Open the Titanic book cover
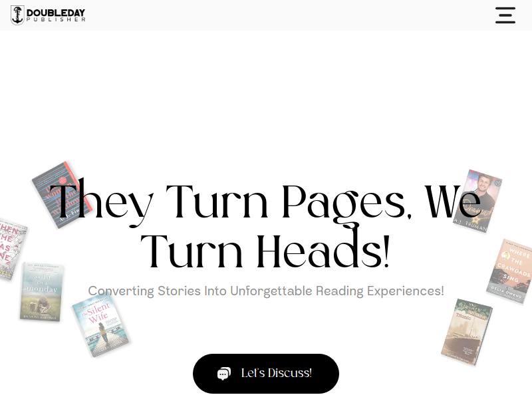The height and width of the screenshot is (399, 532). tap(467, 332)
